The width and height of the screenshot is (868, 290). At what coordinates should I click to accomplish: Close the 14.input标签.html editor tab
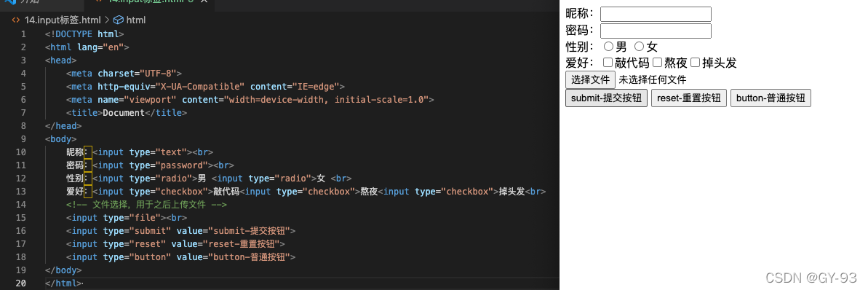[x=204, y=1]
